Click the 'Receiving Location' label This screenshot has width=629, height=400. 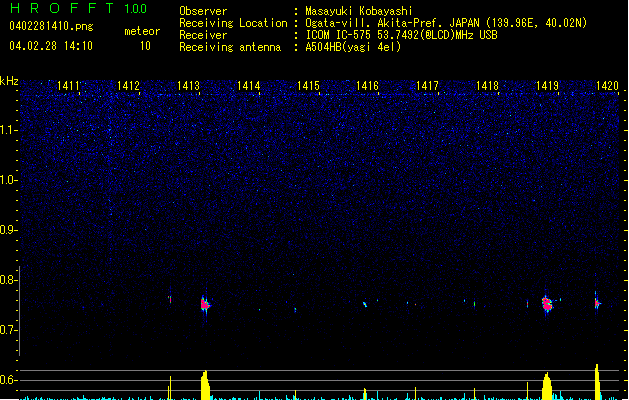[x=233, y=23]
